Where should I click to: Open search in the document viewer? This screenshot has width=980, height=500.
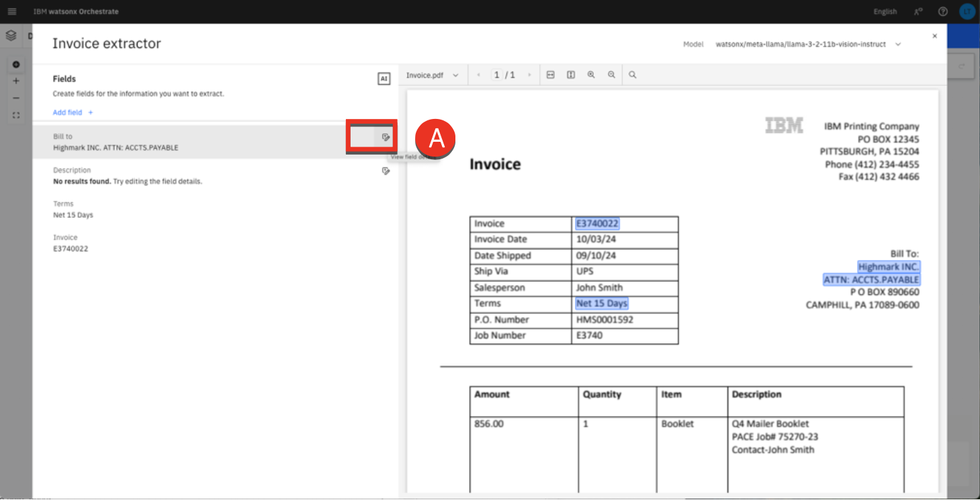coord(632,75)
